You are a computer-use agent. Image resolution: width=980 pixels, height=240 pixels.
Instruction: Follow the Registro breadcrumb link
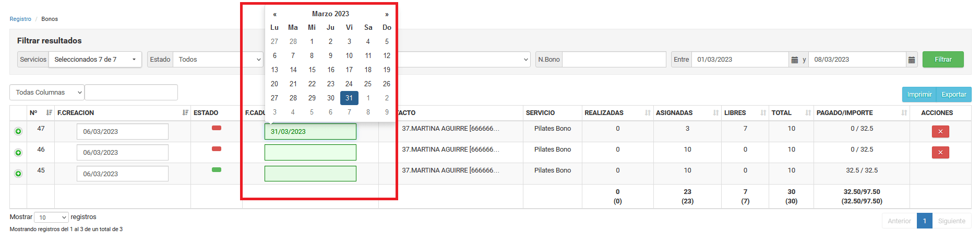coord(20,19)
